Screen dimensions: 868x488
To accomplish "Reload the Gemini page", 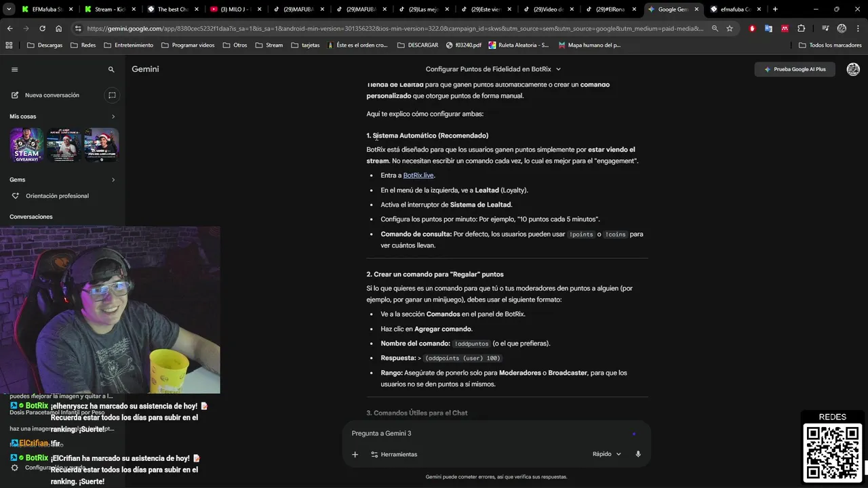I will [42, 28].
